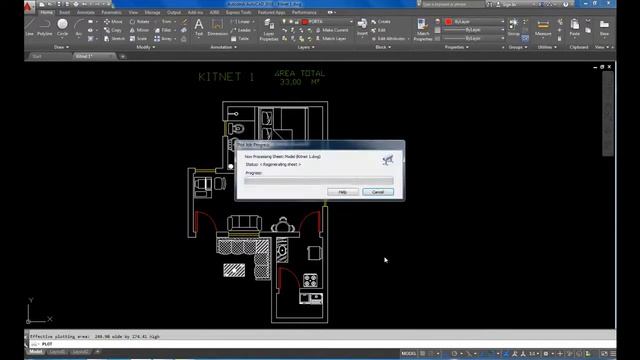Click the plot progress bar

[x=319, y=180]
